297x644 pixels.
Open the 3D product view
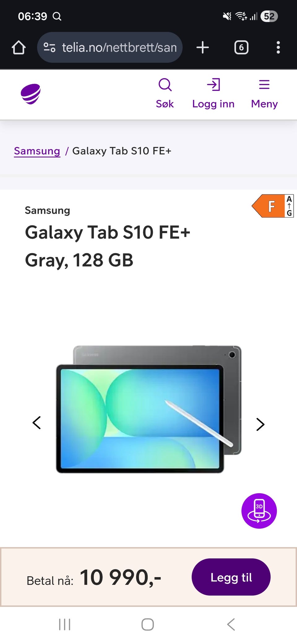coord(259,511)
